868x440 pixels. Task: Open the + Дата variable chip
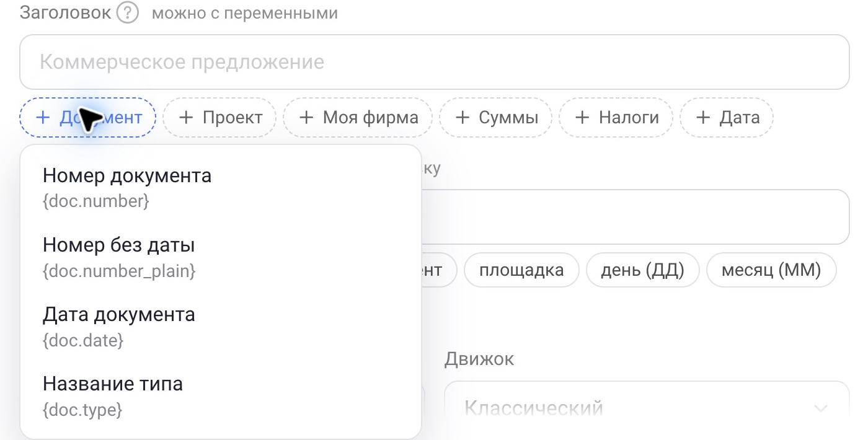click(x=727, y=118)
